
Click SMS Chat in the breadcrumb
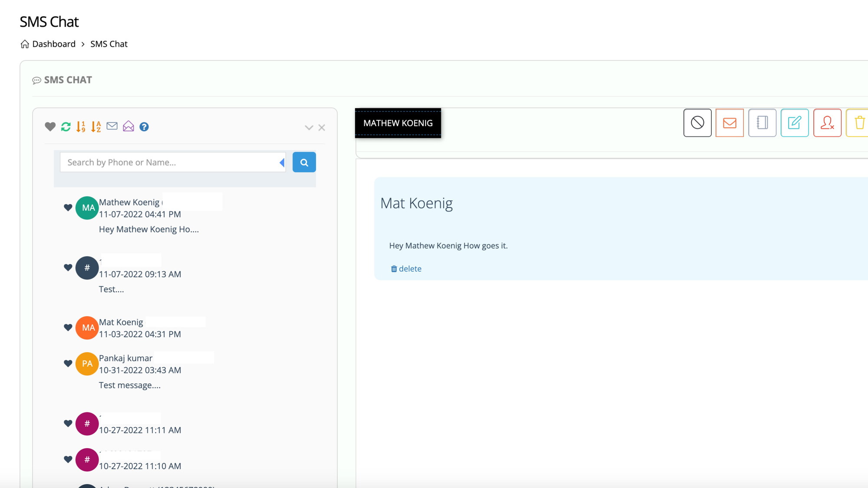109,44
